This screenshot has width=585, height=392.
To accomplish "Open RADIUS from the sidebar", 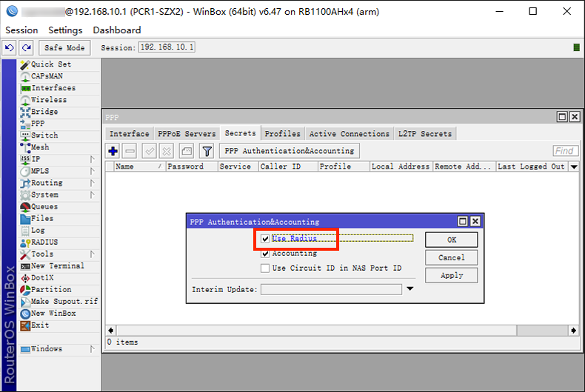I will coord(60,242).
